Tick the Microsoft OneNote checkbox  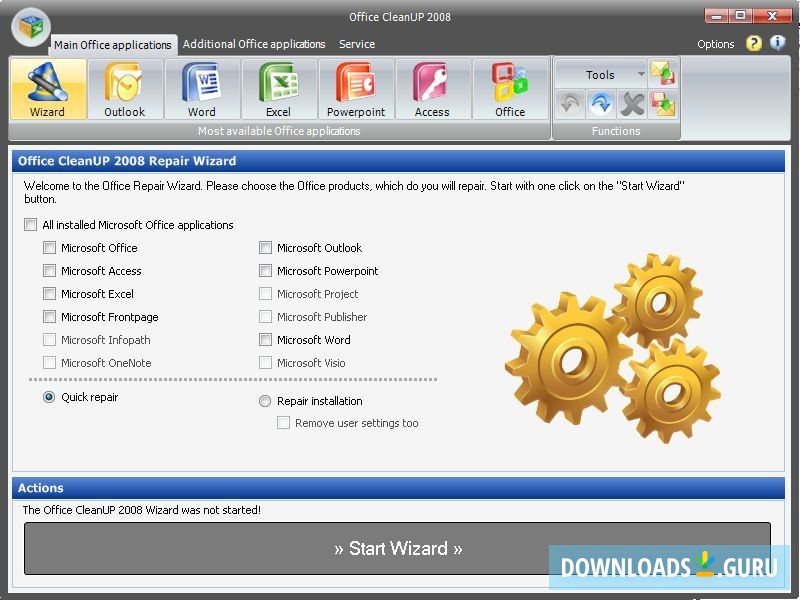click(49, 363)
